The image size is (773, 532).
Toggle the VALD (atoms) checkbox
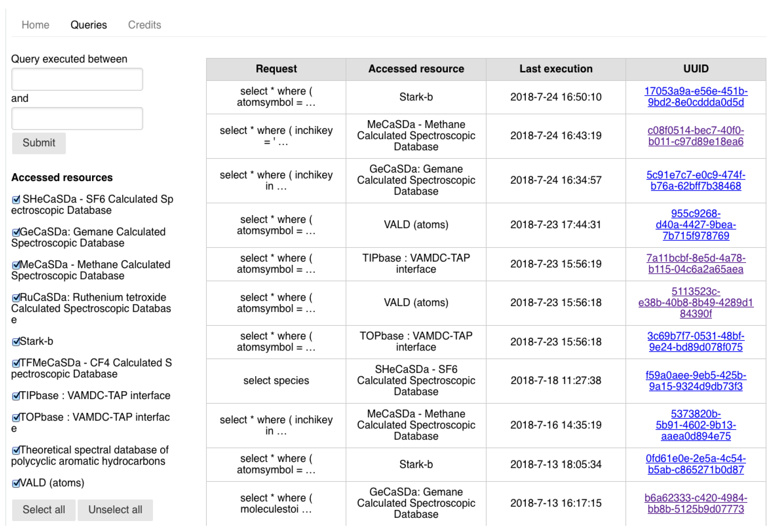click(x=16, y=484)
